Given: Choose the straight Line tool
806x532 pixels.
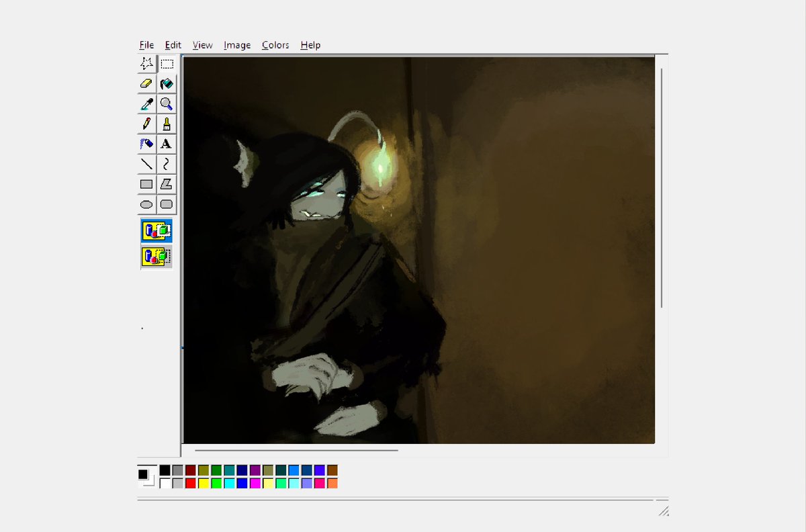Looking at the screenshot, I should click(x=146, y=164).
